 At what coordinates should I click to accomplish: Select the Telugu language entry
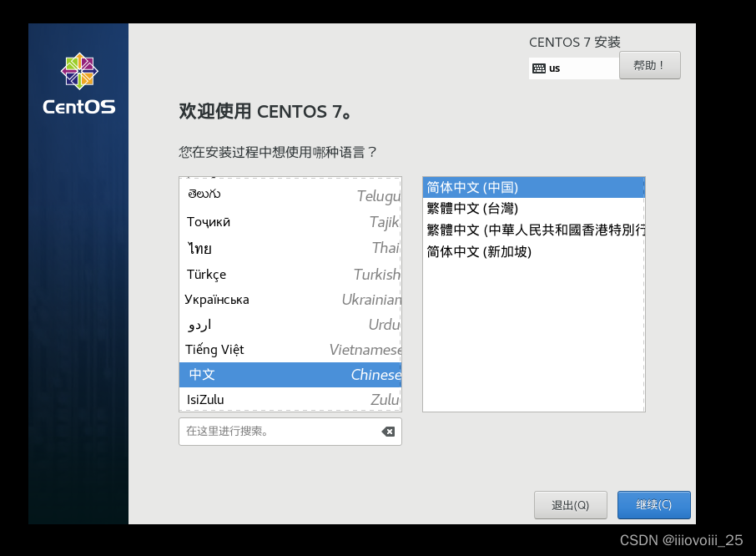coord(290,195)
